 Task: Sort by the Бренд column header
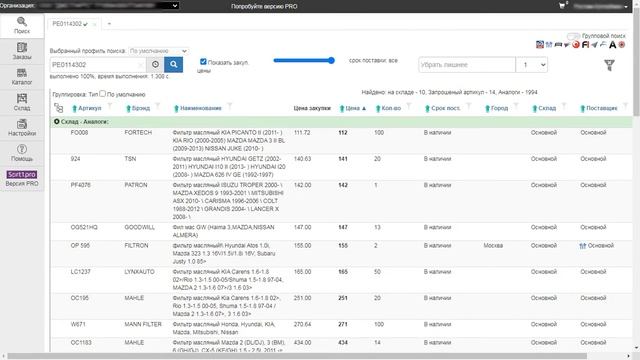click(x=141, y=108)
